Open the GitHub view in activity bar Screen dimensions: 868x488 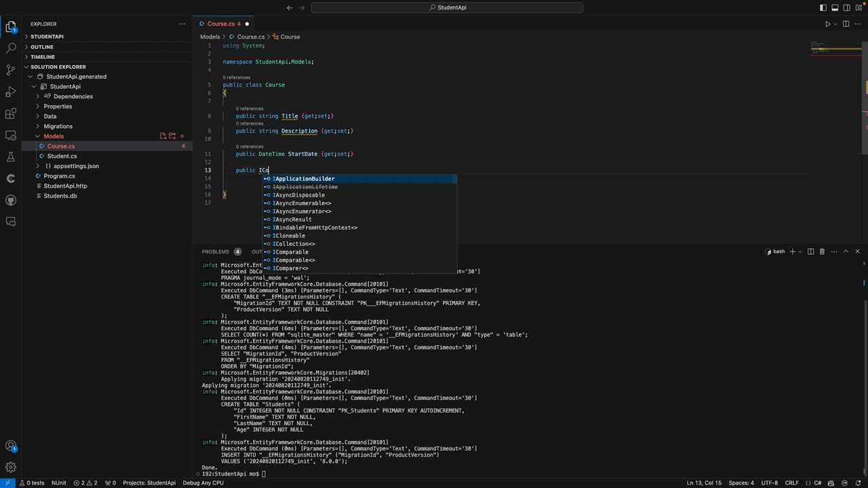pos(11,200)
